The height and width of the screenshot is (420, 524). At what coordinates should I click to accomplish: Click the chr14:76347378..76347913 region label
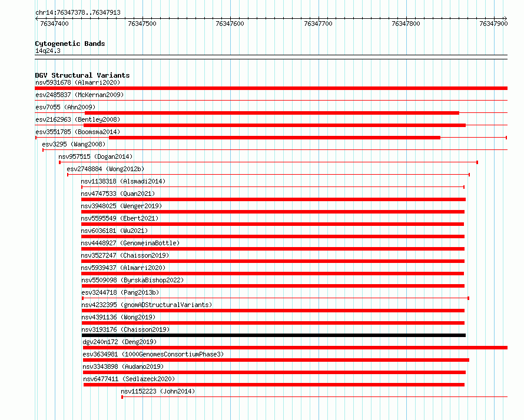(78, 12)
